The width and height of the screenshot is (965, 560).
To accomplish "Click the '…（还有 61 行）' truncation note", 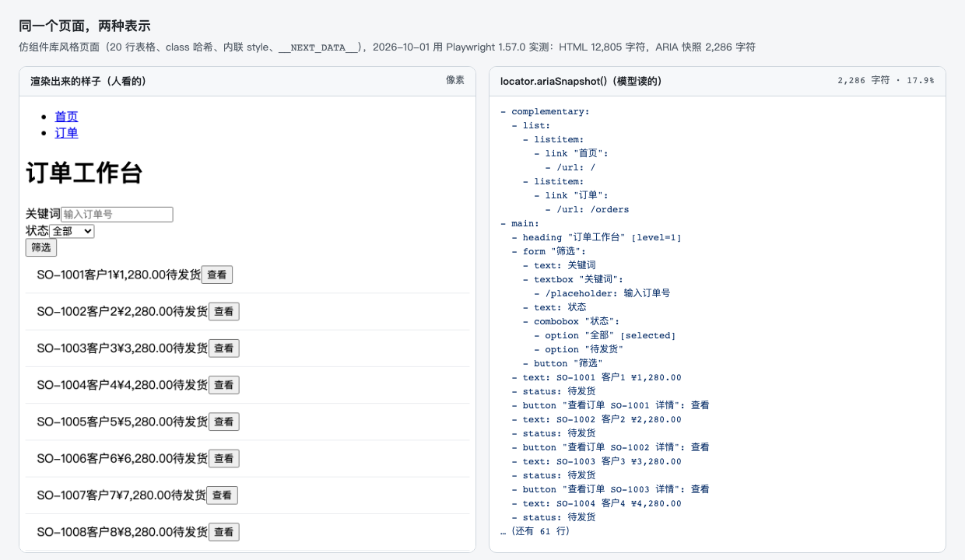I will (x=535, y=531).
